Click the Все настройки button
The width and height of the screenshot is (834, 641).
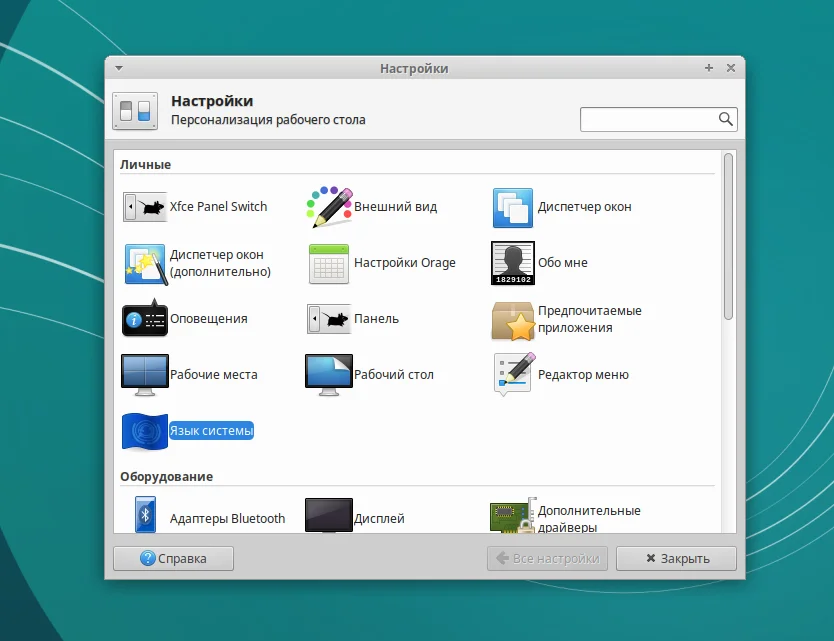[547, 559]
